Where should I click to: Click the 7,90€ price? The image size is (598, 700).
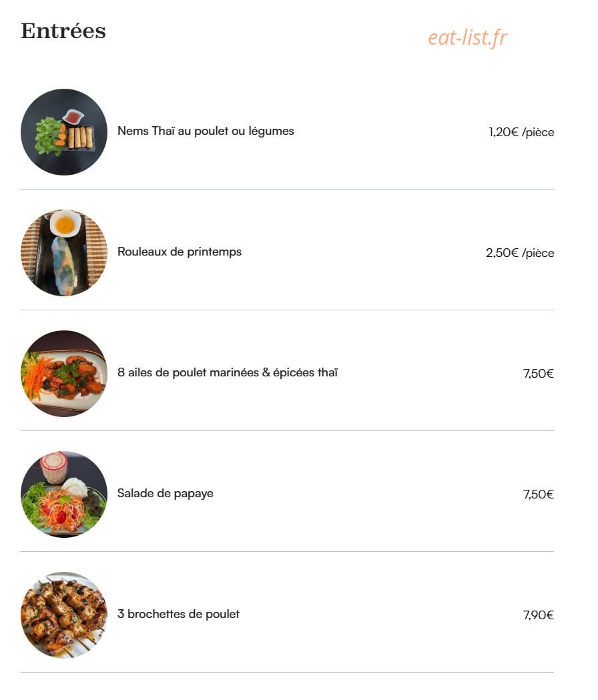[538, 615]
